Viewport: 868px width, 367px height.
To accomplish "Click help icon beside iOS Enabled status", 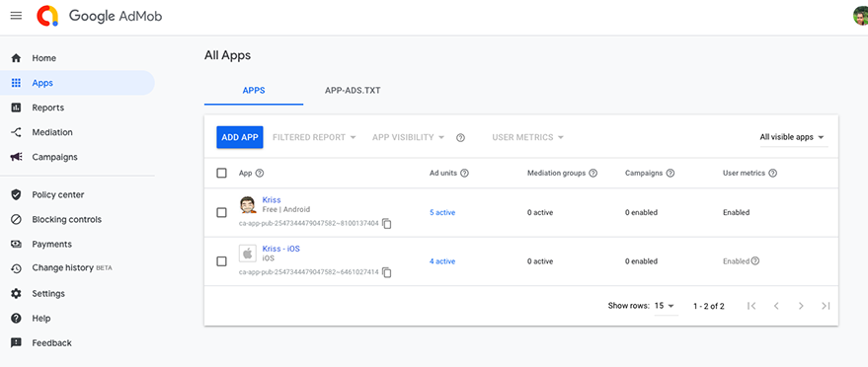I will point(755,260).
